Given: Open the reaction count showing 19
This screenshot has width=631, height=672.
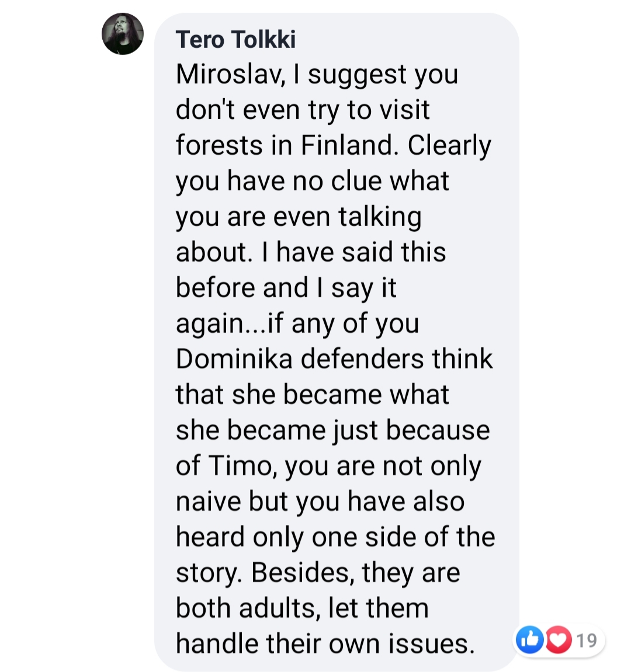Looking at the screenshot, I should [x=587, y=640].
